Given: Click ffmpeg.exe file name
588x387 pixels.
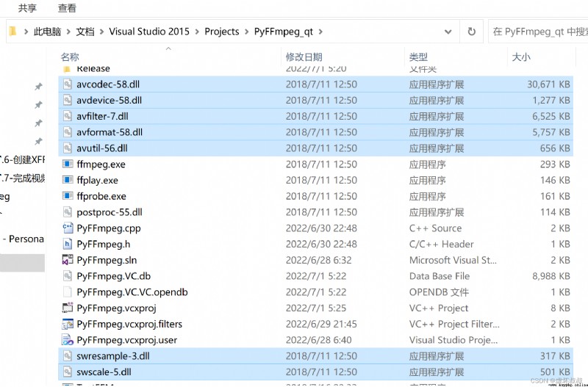Looking at the screenshot, I should (101, 164).
